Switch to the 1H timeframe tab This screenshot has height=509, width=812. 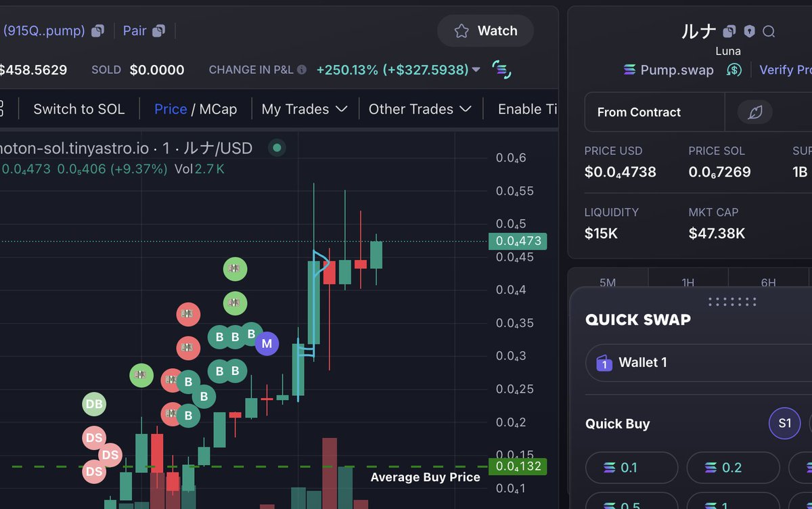688,282
